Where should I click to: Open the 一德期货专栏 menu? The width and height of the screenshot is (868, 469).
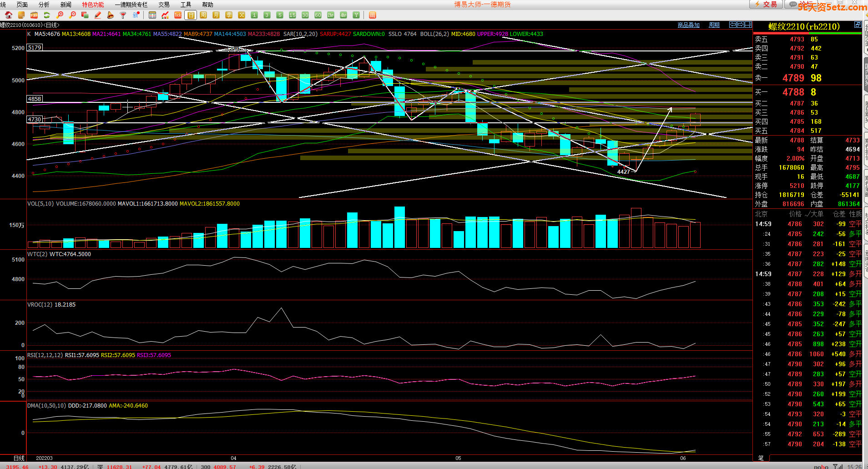131,5
